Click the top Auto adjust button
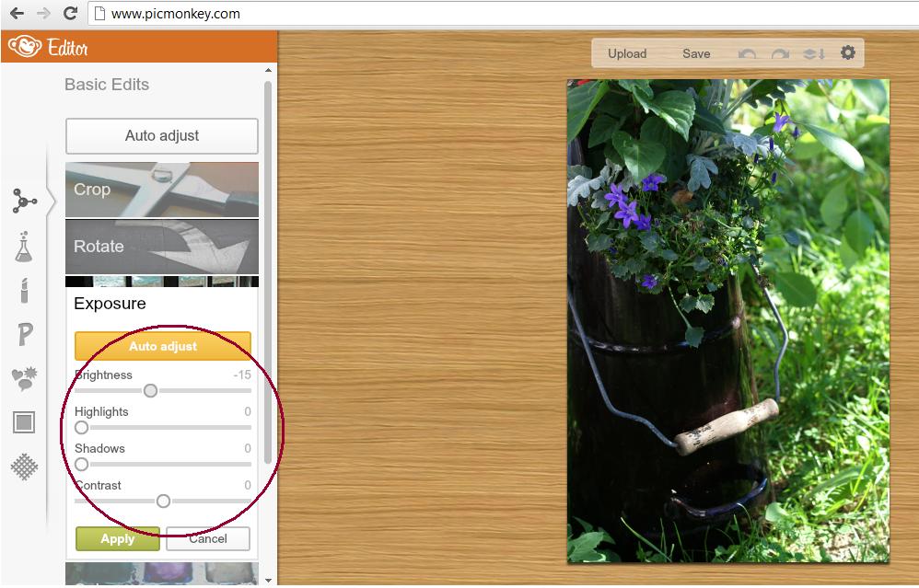The image size is (919, 588). tap(162, 136)
